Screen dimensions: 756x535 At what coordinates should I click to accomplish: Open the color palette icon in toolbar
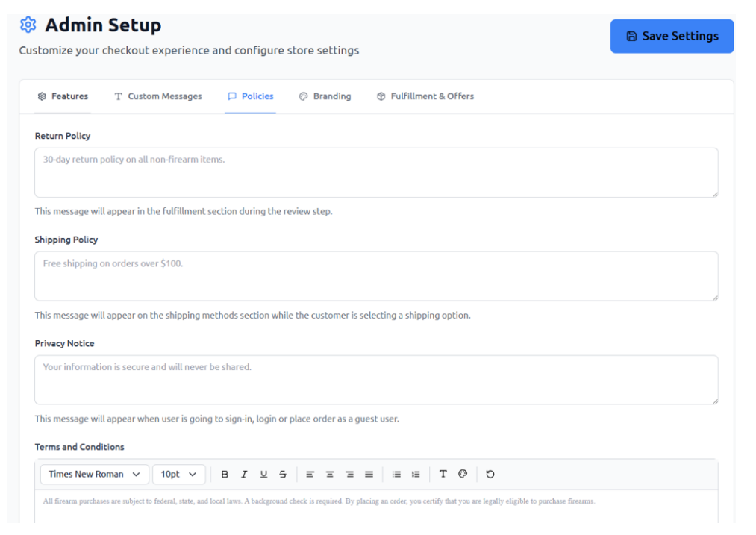[463, 474]
